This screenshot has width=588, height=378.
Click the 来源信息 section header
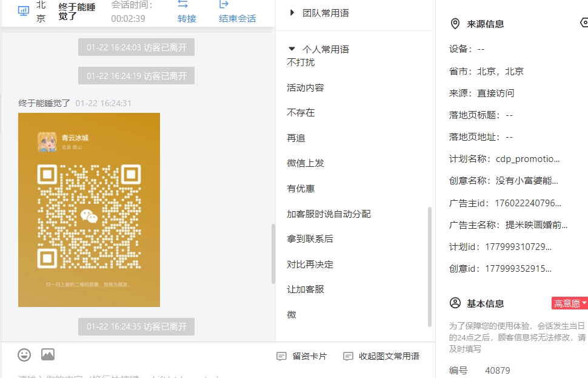[x=485, y=24]
